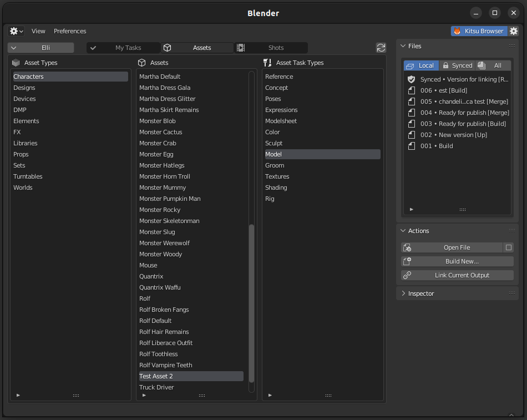
Task: Select Sets asset type
Action: [x=70, y=165]
